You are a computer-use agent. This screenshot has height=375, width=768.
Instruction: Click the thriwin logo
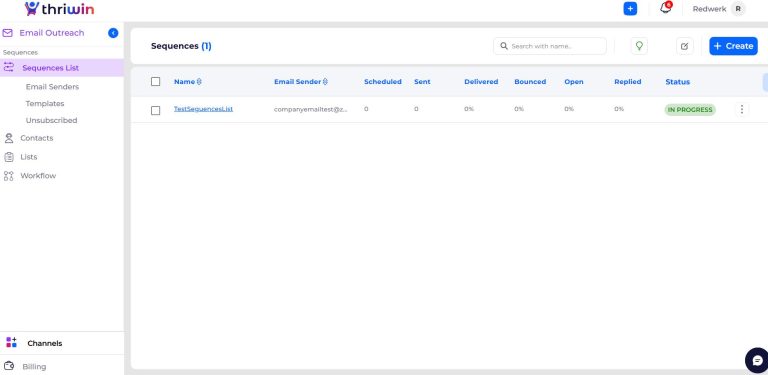(59, 8)
